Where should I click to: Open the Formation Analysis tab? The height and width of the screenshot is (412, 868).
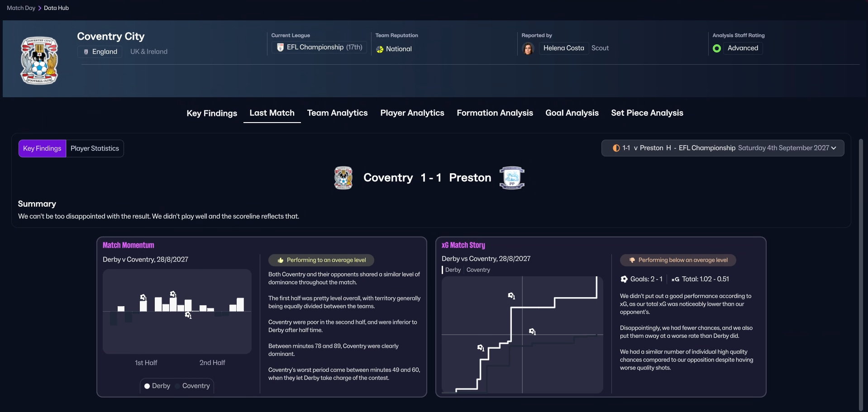click(495, 113)
